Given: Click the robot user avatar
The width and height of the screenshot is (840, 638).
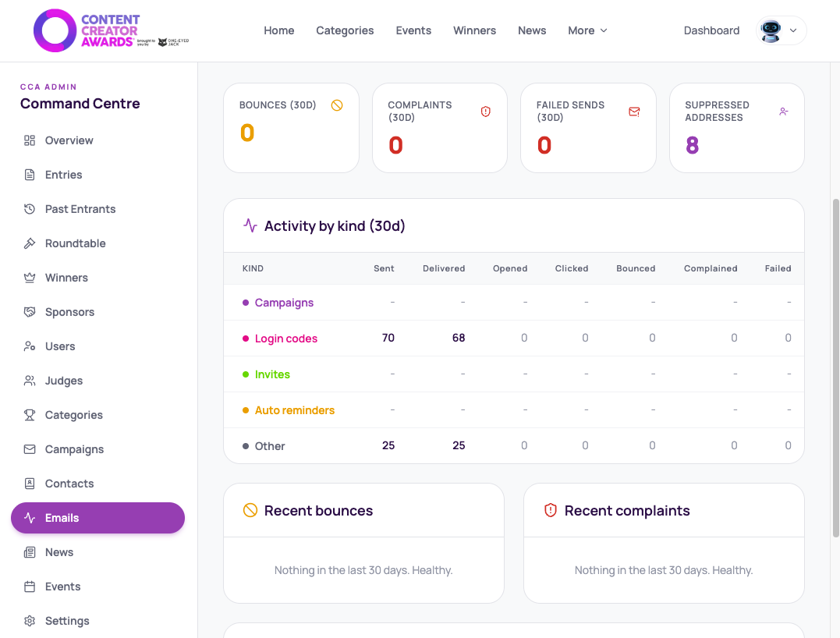Looking at the screenshot, I should 771,30.
